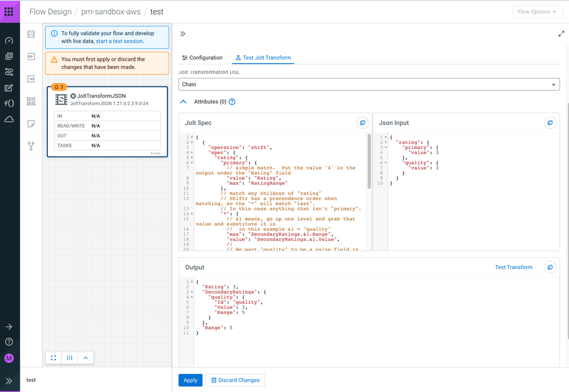Select the Test Jolt Transform tab
Image resolution: width=569 pixels, height=392 pixels.
263,57
